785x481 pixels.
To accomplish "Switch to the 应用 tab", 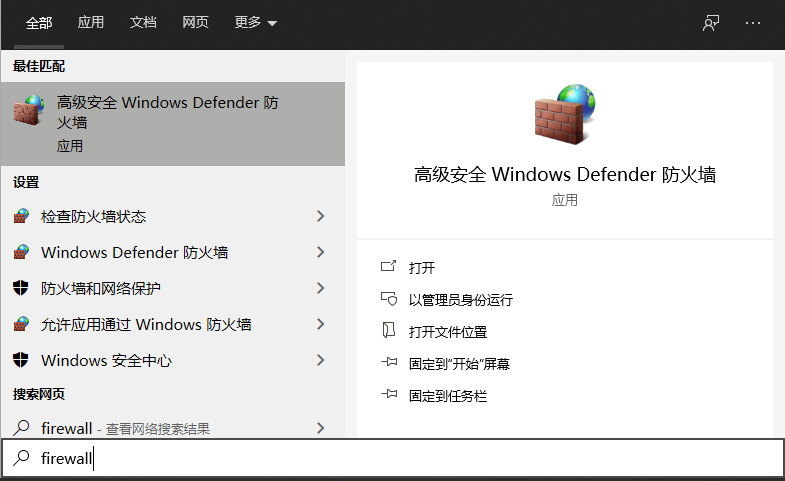I will (91, 23).
